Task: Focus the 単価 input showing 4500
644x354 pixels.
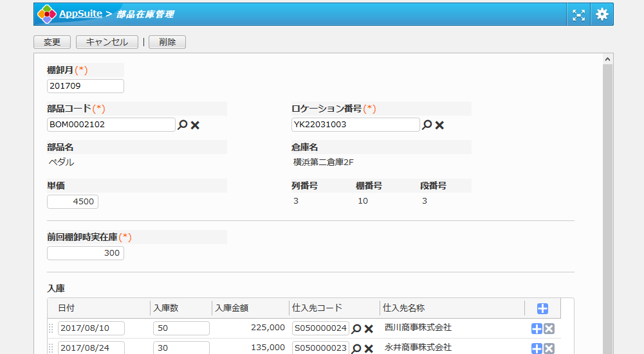Action: [x=73, y=202]
